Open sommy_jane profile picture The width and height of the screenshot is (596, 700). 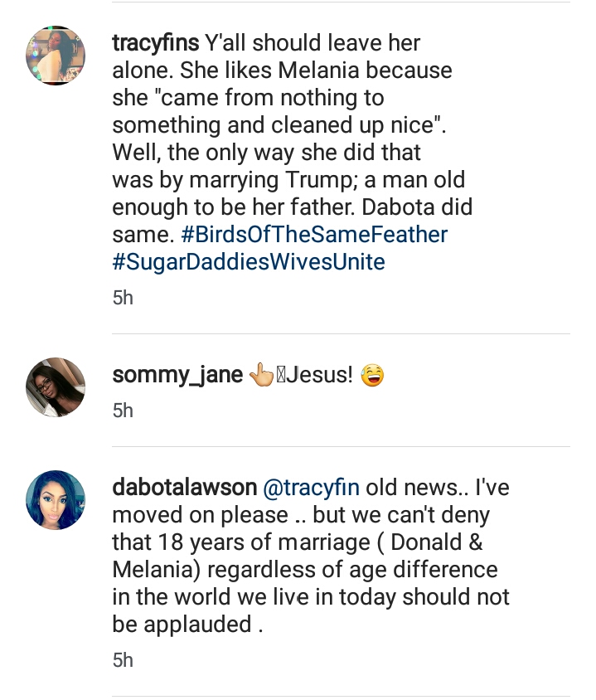[x=56, y=387]
